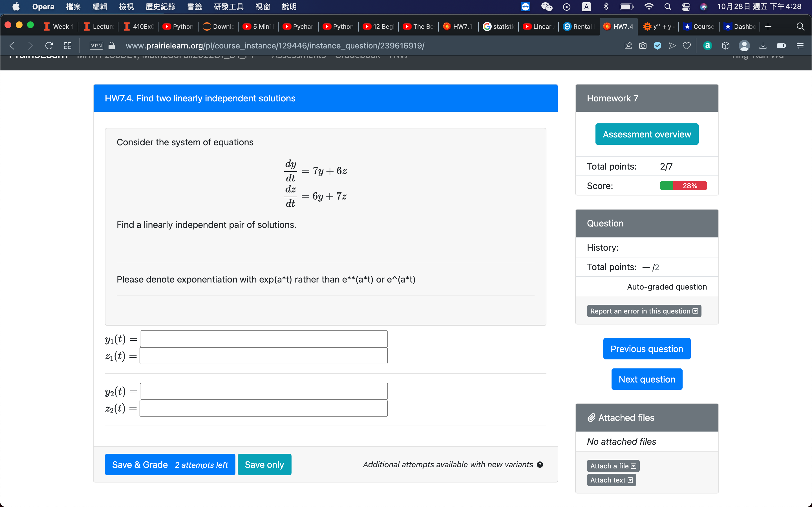Toggle the VPN badge in address bar
Image resolution: width=812 pixels, height=507 pixels.
[96, 46]
